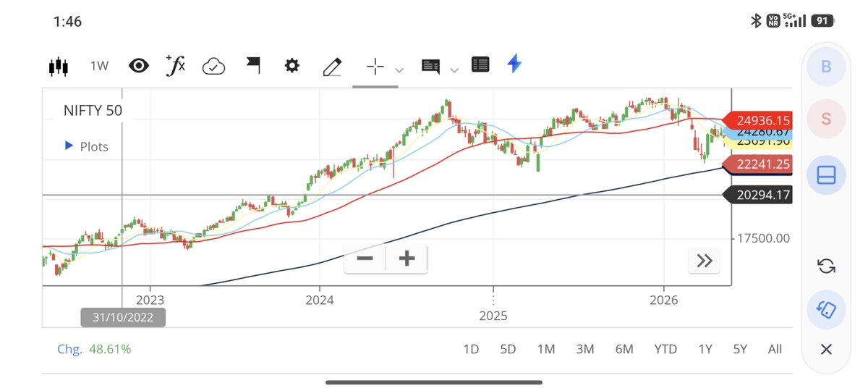Image resolution: width=868 pixels, height=391 pixels.
Task: Tap the 5G signal strength icon
Action: pyautogui.click(x=796, y=21)
